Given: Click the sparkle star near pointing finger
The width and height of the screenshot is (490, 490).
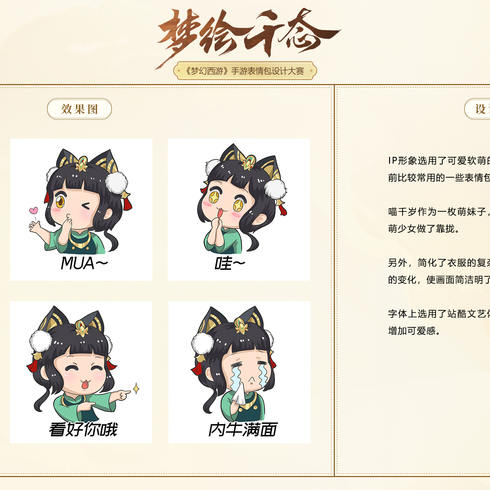Looking at the screenshot, I should (x=136, y=388).
